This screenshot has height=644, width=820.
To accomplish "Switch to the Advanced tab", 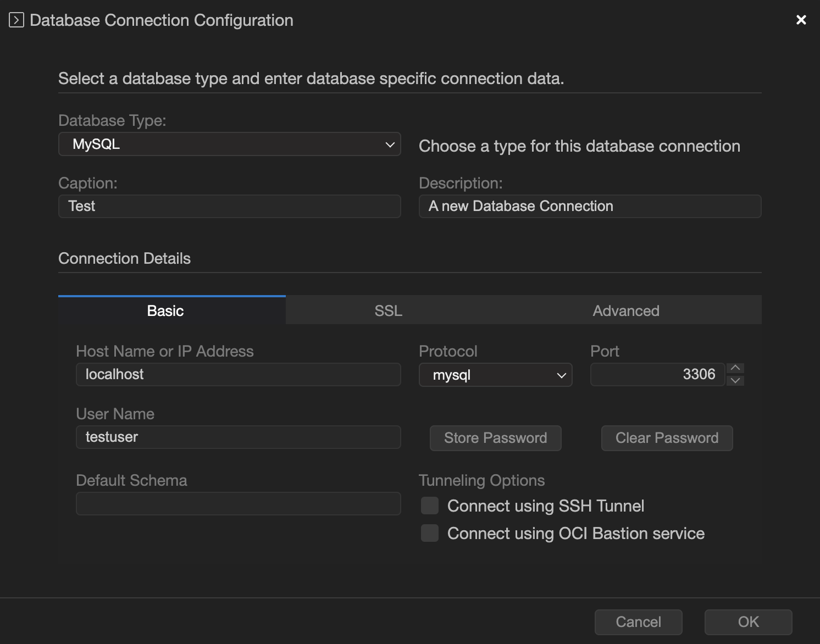I will (625, 310).
